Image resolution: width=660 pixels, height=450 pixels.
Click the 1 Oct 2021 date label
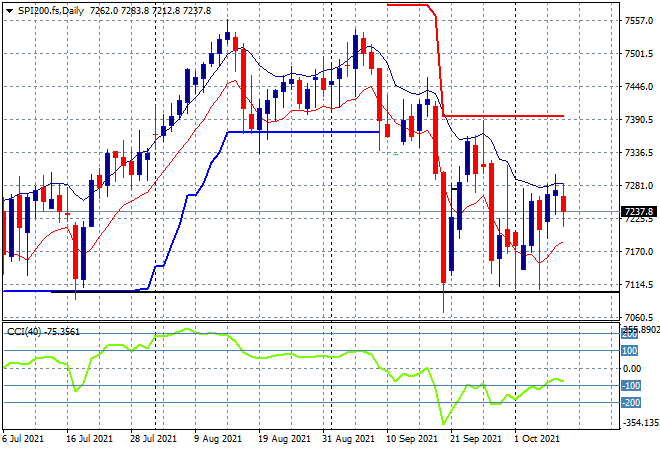point(535,439)
